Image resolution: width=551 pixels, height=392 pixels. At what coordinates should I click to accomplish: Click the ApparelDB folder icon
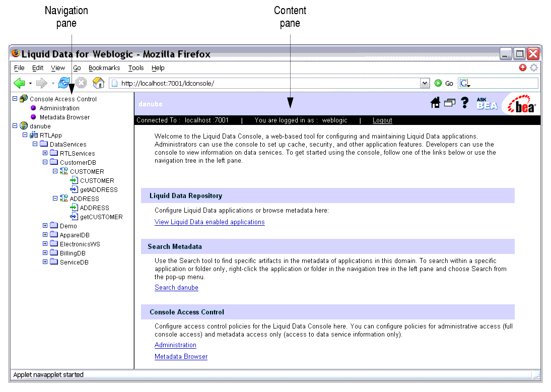54,234
